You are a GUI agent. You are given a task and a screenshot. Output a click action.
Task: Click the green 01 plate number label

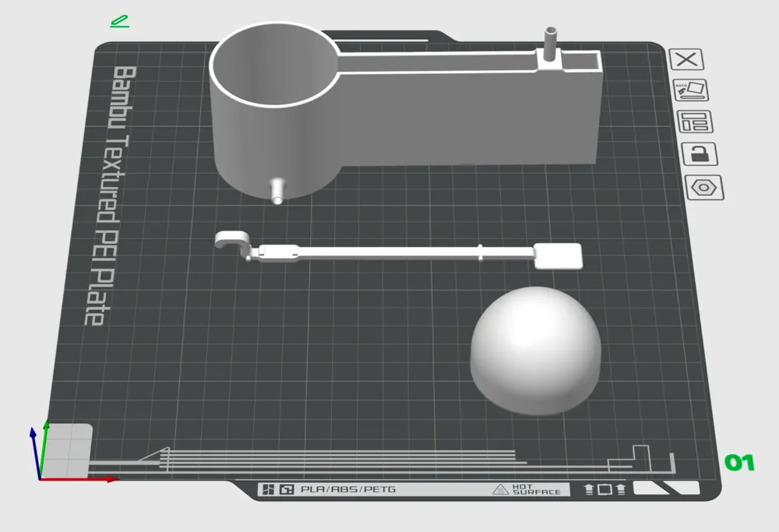[x=739, y=463]
